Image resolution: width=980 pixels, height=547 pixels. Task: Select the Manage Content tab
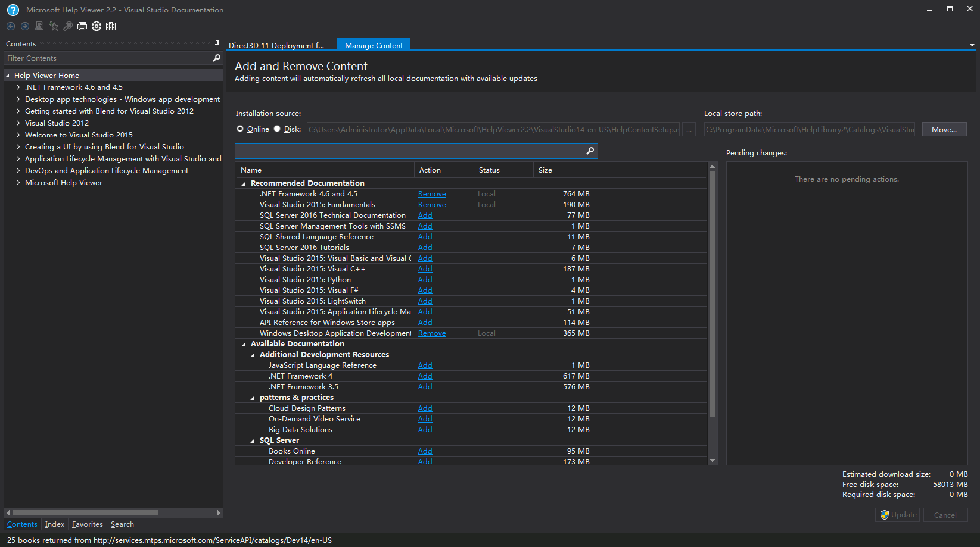tap(374, 45)
